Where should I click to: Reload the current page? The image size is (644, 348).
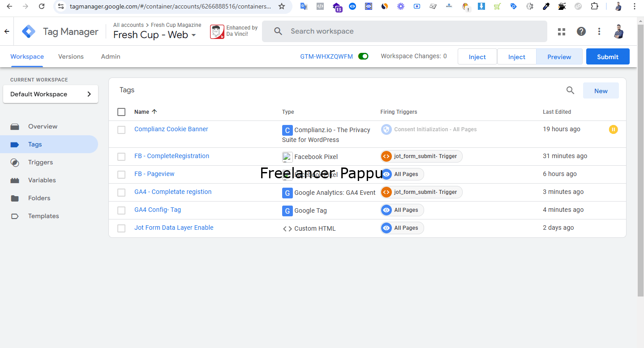click(x=42, y=6)
